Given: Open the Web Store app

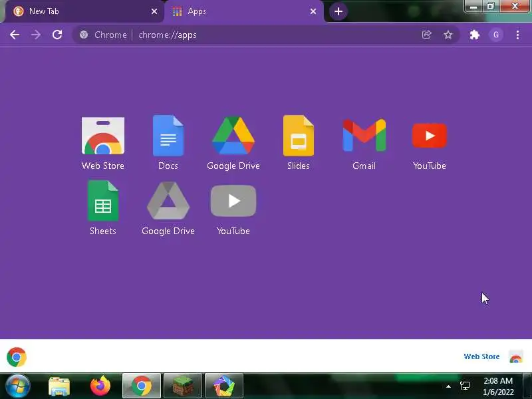Looking at the screenshot, I should click(x=103, y=142).
